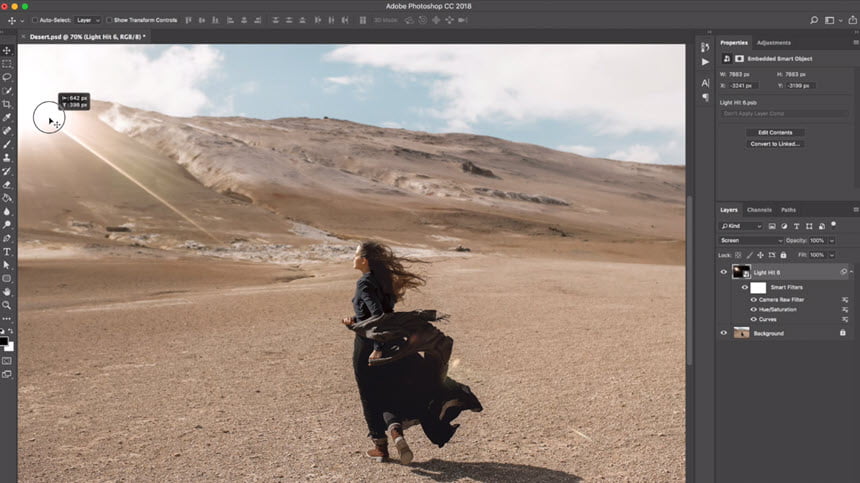This screenshot has height=483, width=860.
Task: Select the Eraser tool
Action: [x=7, y=184]
